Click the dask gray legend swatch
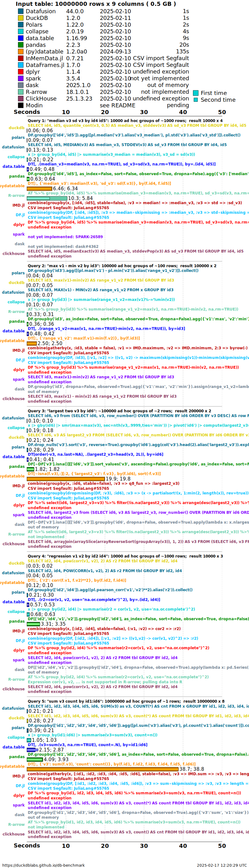249x868 pixels. pyautogui.click(x=21, y=85)
